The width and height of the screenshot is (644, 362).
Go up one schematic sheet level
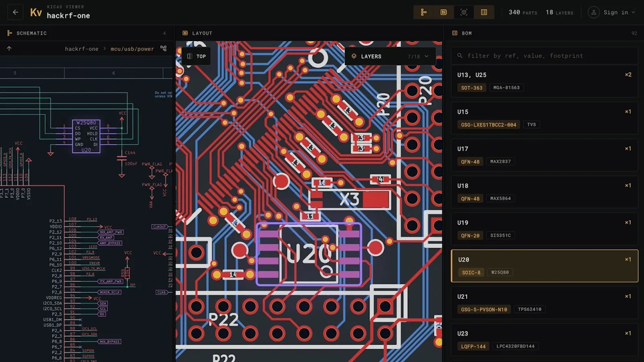9,49
